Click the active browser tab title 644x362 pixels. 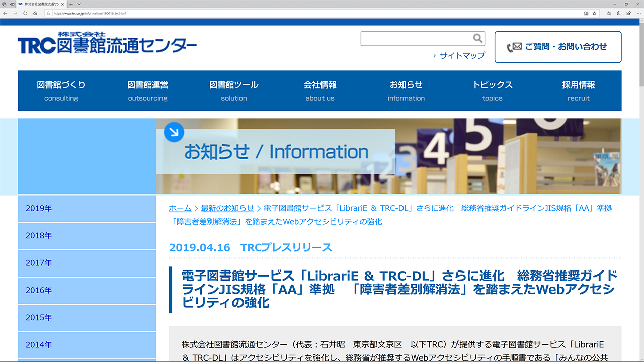point(41,4)
